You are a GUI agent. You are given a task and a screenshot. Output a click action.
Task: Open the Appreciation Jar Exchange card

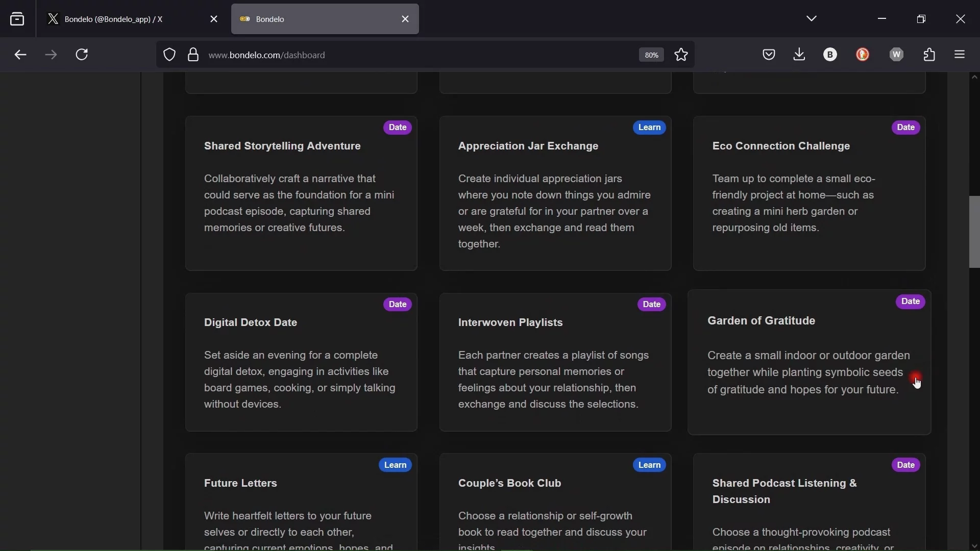[x=555, y=193]
